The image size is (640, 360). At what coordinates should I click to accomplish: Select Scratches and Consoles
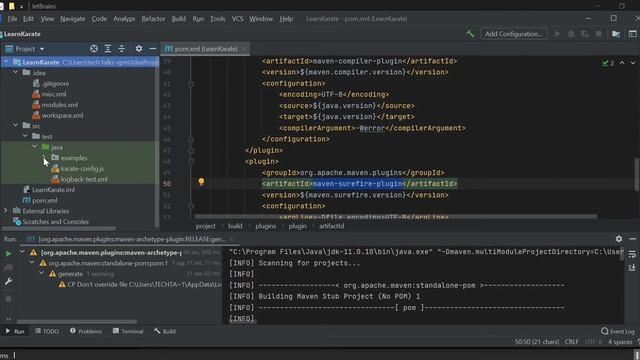(56, 221)
